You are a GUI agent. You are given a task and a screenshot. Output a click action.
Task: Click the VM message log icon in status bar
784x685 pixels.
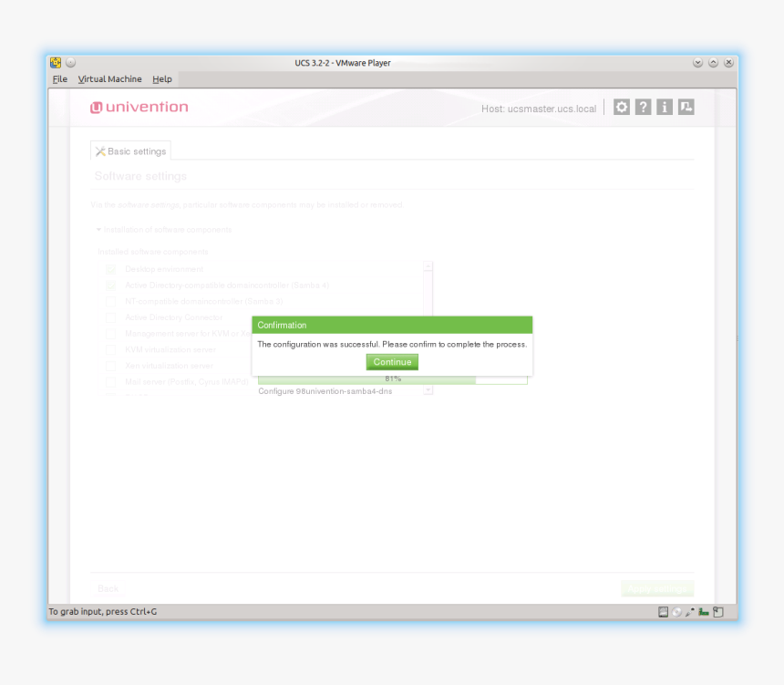click(x=718, y=611)
